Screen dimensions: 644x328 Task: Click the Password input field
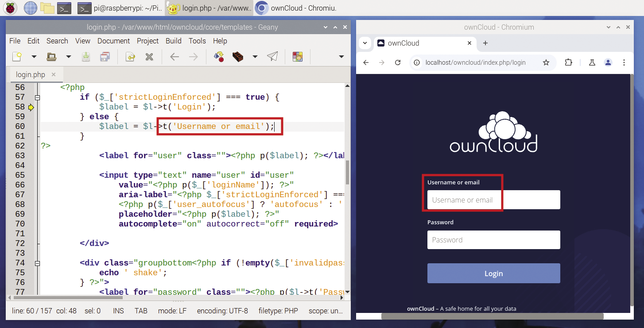(494, 240)
